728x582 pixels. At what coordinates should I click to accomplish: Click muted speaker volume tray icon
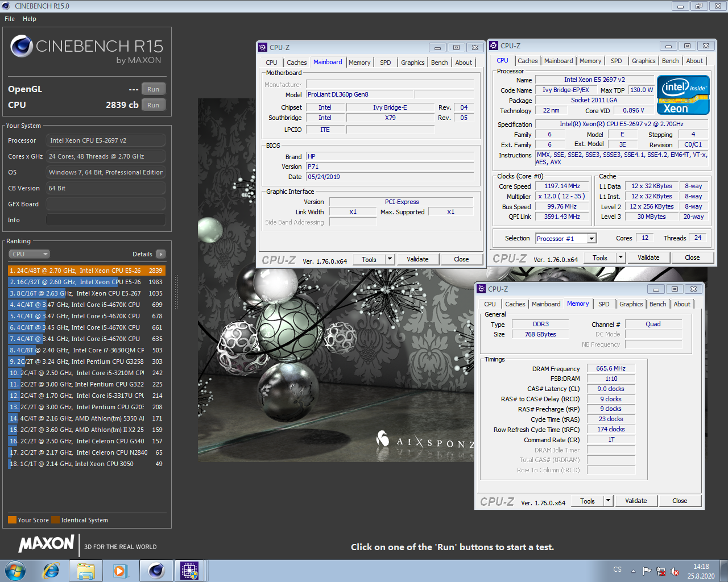click(x=675, y=571)
